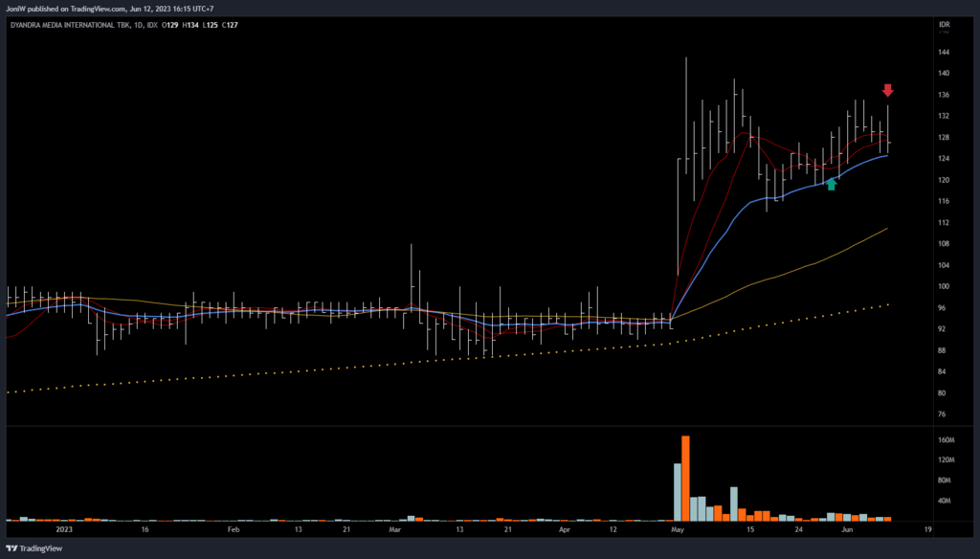Select the Feb label on time axis
Image resolution: width=980 pixels, height=559 pixels.
tap(233, 527)
